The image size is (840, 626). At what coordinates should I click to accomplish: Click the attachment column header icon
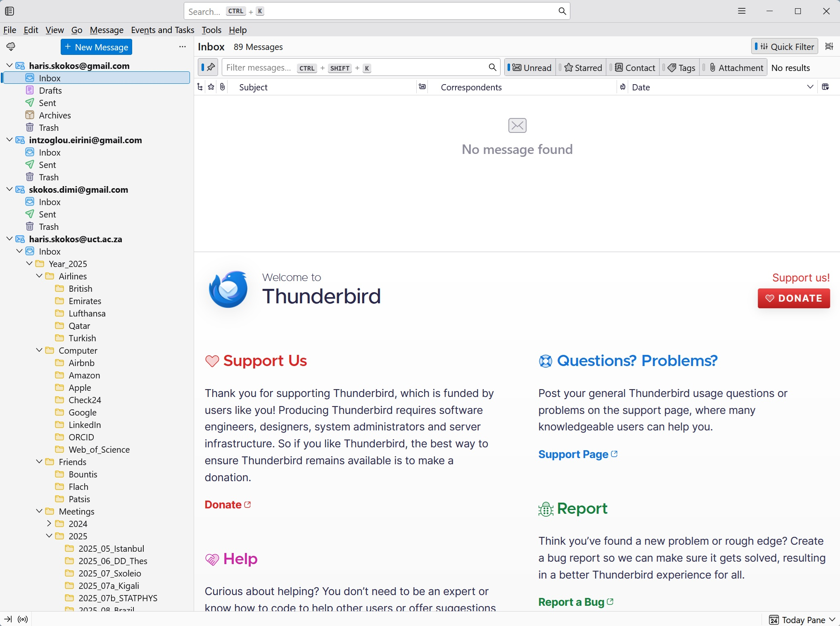click(223, 87)
